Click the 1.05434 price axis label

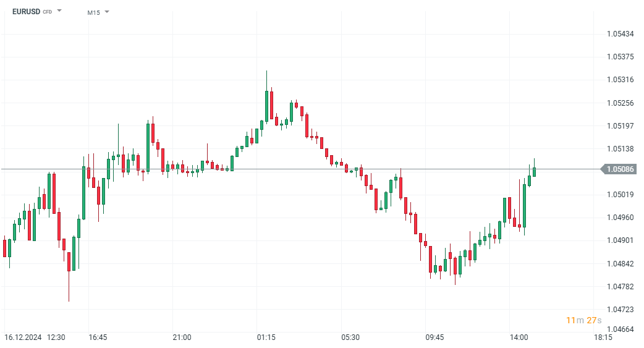pos(621,33)
